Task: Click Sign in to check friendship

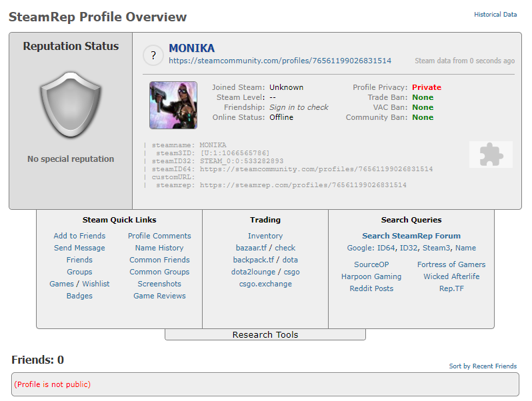Action: pyautogui.click(x=299, y=107)
